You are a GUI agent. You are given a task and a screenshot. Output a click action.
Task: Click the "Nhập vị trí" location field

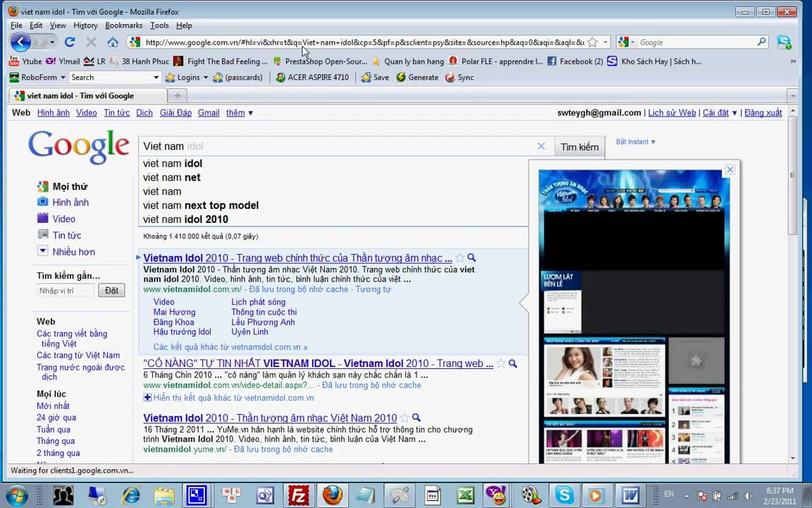66,290
